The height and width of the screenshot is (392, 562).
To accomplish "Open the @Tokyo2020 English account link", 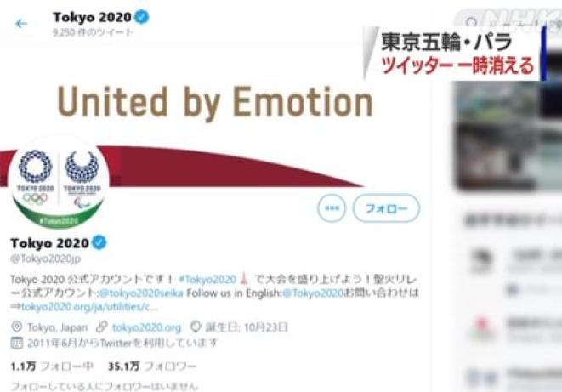I will coord(313,293).
